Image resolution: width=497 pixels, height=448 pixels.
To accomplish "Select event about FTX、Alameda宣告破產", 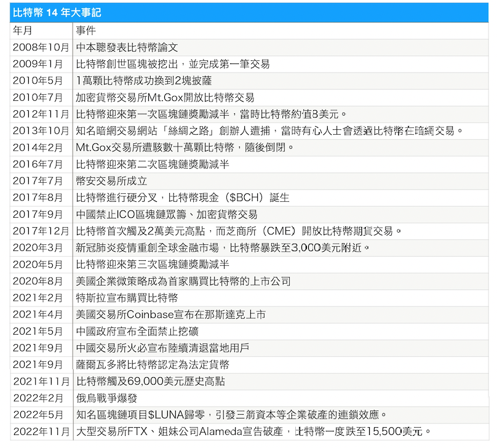I will (x=253, y=431).
